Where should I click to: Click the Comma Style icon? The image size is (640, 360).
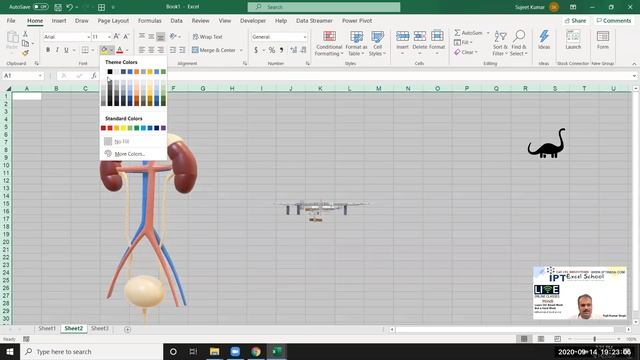(x=282, y=50)
